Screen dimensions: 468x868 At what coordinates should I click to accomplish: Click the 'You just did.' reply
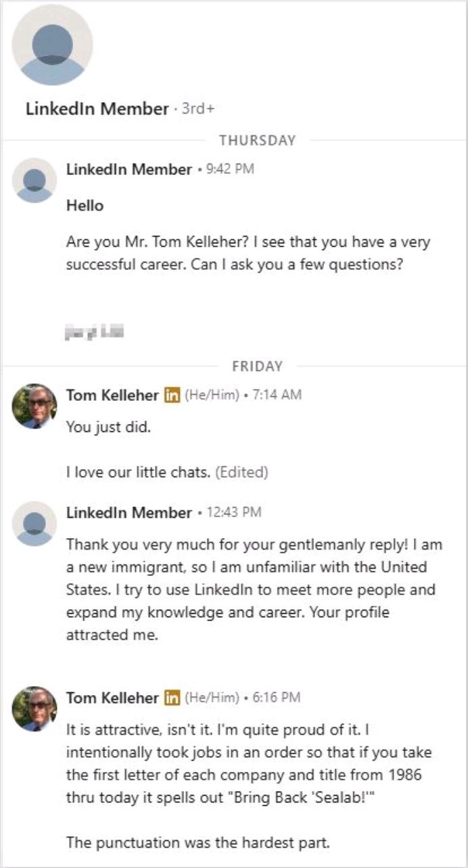point(108,427)
